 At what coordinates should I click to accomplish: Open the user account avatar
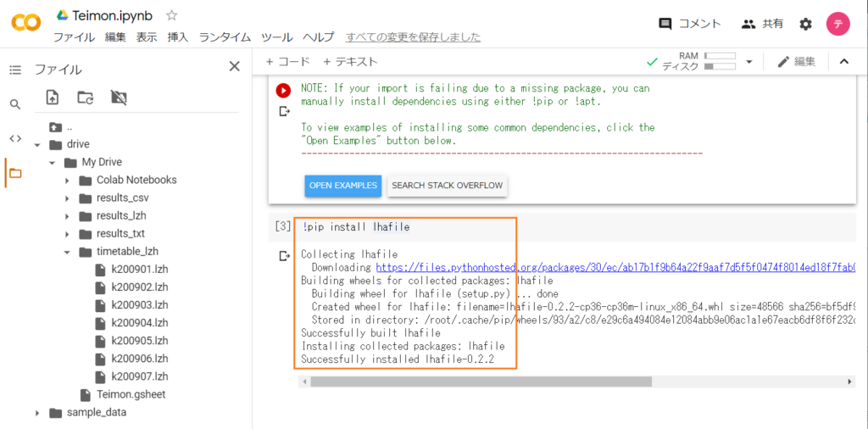(837, 24)
